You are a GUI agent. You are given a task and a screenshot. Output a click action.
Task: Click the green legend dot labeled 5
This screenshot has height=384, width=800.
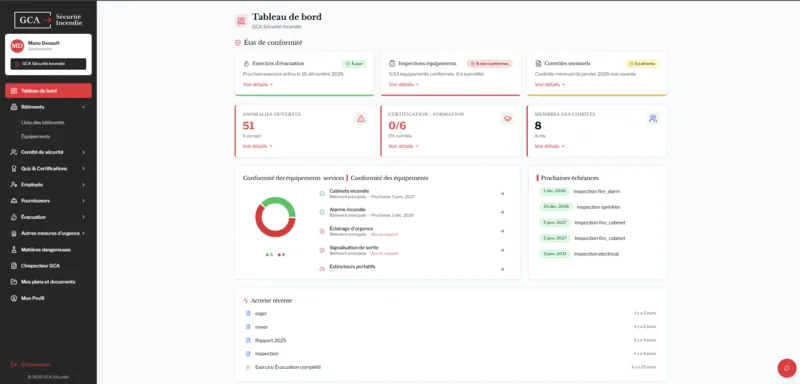[267, 254]
